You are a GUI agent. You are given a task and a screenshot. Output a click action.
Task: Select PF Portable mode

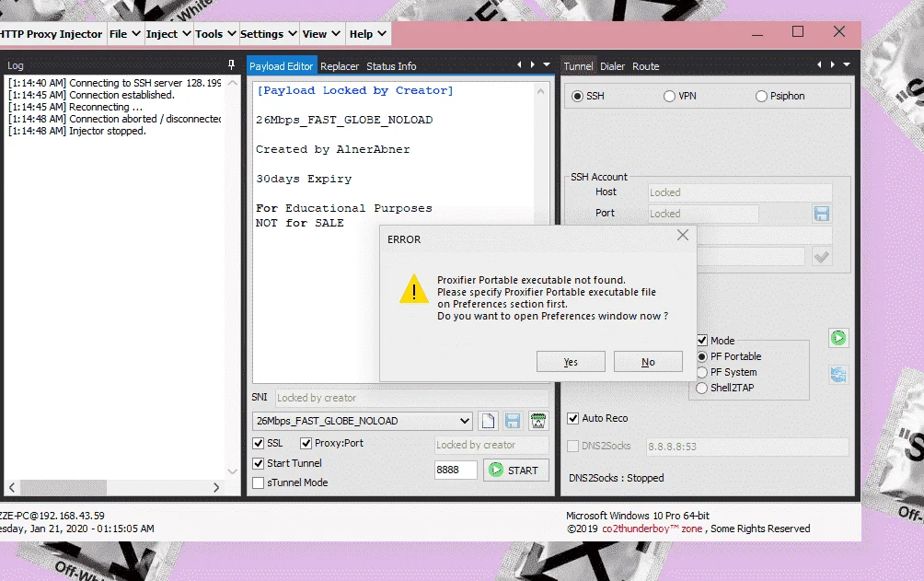click(x=702, y=356)
